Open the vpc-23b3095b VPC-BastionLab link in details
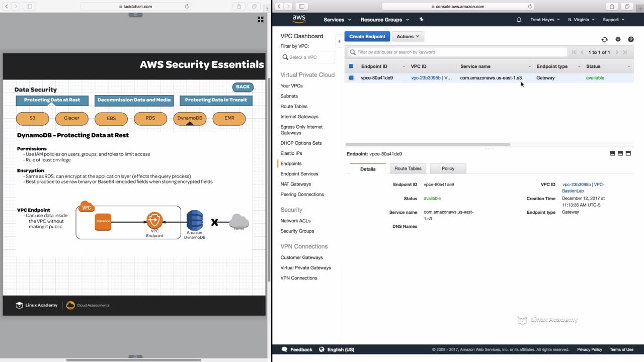 (x=584, y=188)
